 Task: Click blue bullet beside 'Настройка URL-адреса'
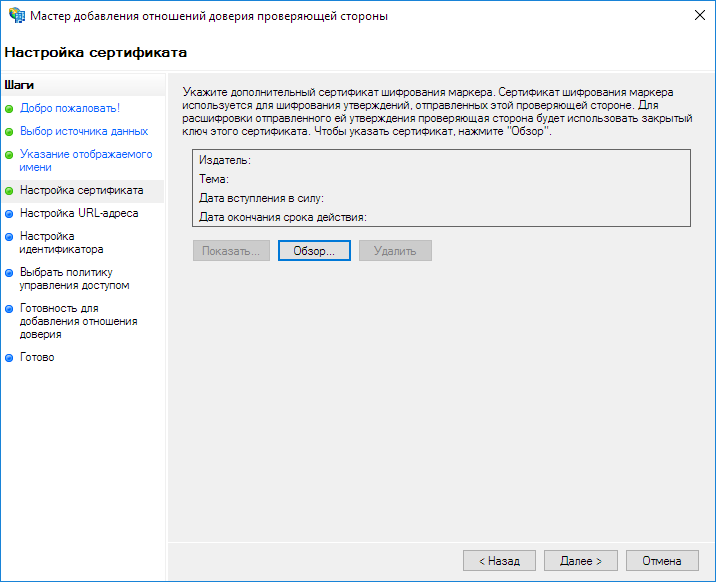point(10,214)
